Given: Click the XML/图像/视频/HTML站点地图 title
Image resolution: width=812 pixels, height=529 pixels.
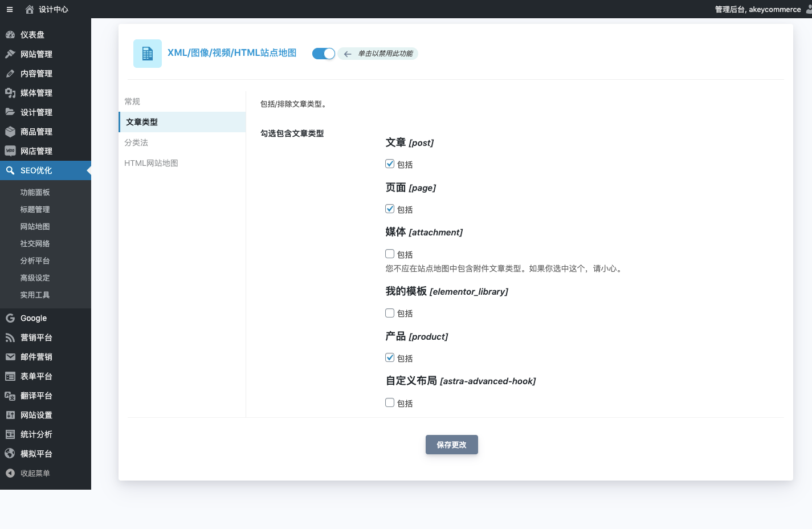Looking at the screenshot, I should coord(232,53).
